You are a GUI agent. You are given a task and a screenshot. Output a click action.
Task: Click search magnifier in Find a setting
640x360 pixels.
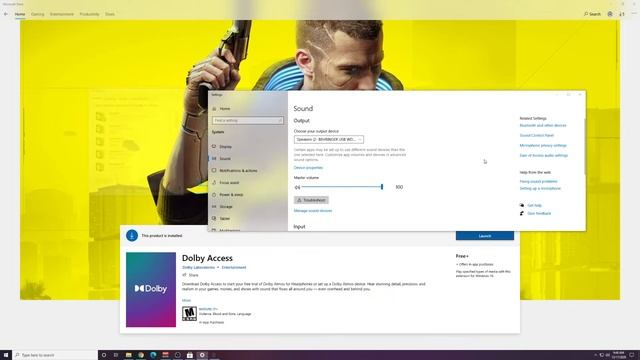[x=280, y=120]
